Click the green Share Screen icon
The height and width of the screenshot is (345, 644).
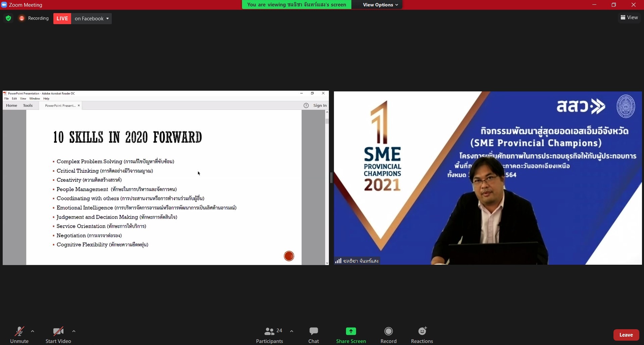(x=351, y=332)
